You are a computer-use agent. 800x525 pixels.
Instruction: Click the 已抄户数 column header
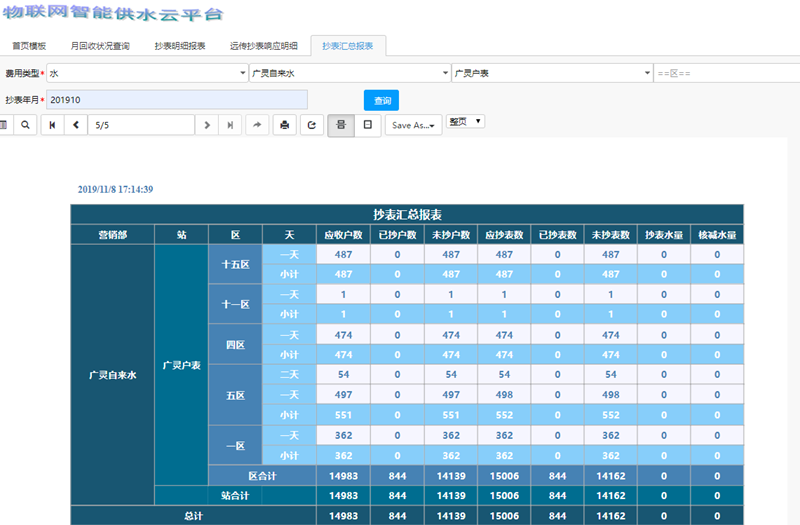click(x=397, y=235)
